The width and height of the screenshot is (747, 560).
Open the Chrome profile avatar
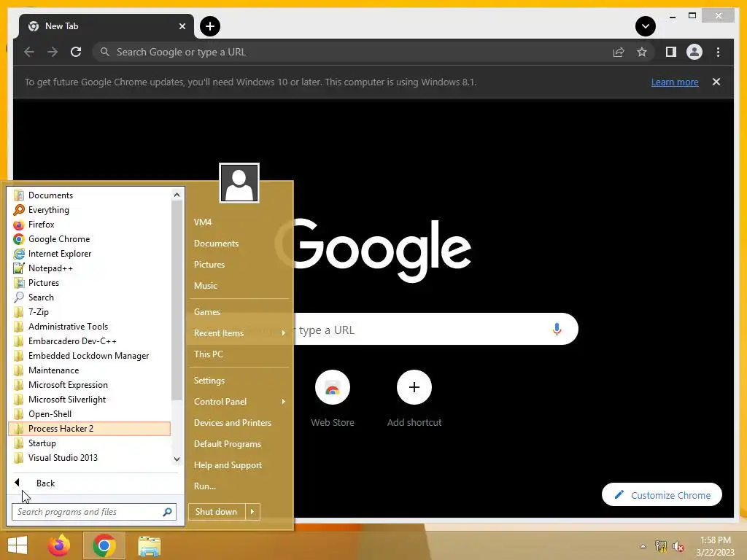(694, 52)
